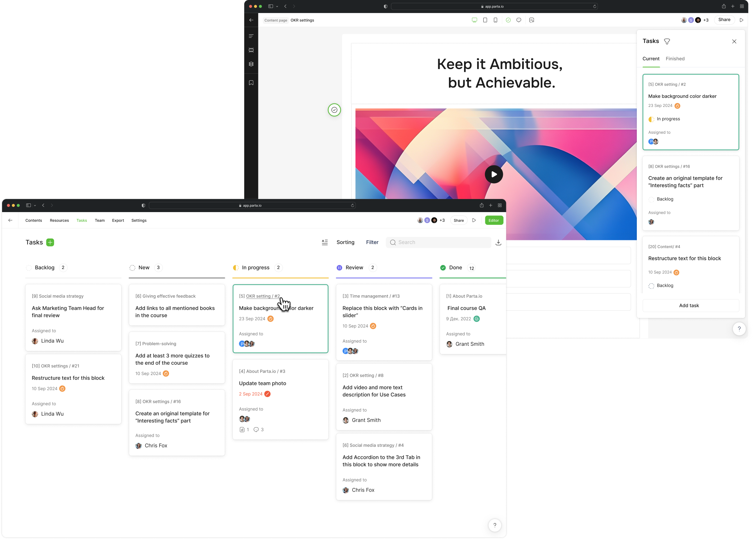
Task: Open the comments bubble icon in toolbar
Action: (x=519, y=20)
